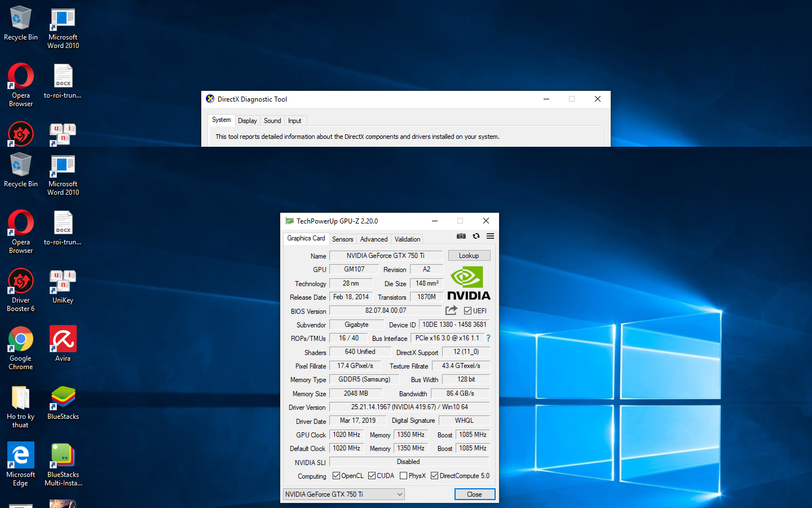Select the System tab in DirectX Diagnostic Tool
The width and height of the screenshot is (812, 508).
[221, 120]
